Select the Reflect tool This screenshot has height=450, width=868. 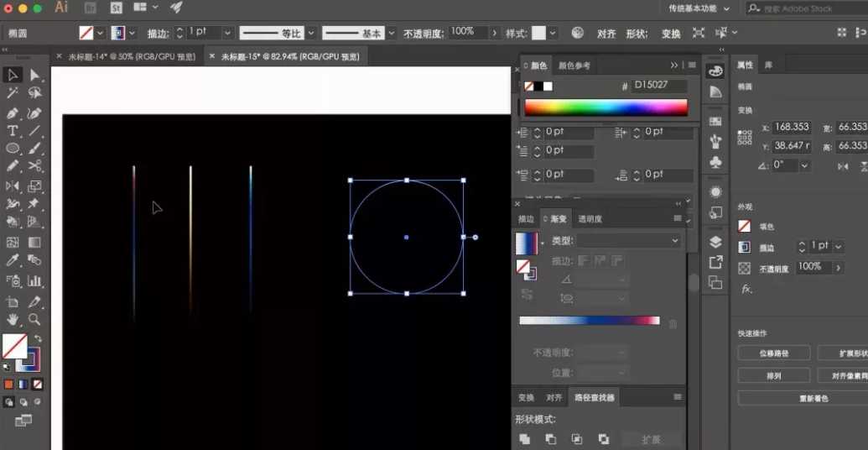[13, 186]
